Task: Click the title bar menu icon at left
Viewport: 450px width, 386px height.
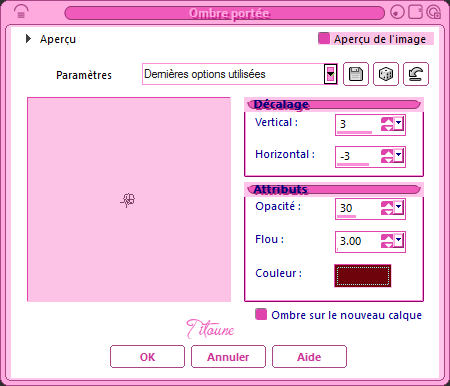Action: pyautogui.click(x=21, y=12)
